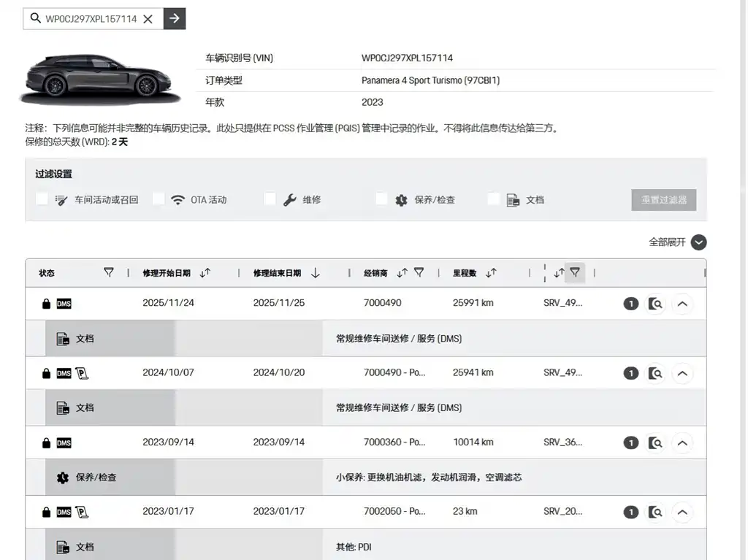Viewport: 748px width, 560px height.
Task: Click the 重置过滤器 reset button
Action: (x=663, y=200)
